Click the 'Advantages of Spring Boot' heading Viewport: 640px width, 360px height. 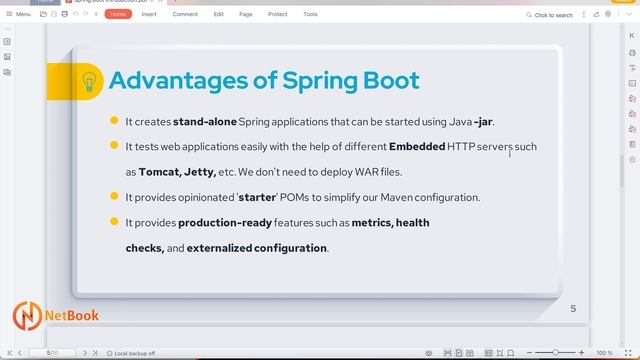pos(264,80)
